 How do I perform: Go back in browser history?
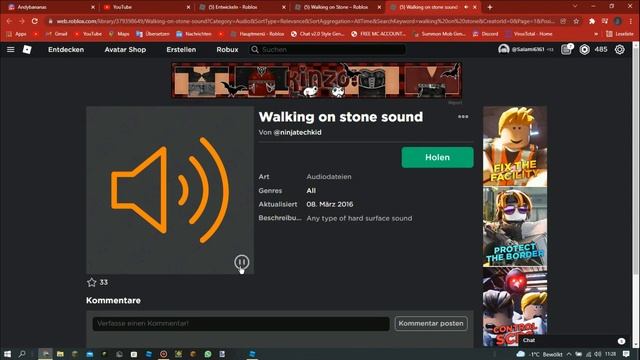point(9,21)
